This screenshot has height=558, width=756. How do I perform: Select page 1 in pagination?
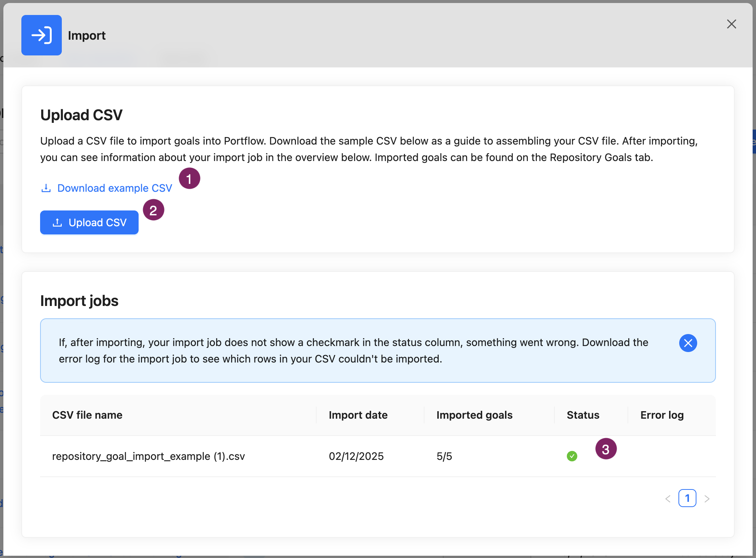pos(687,498)
